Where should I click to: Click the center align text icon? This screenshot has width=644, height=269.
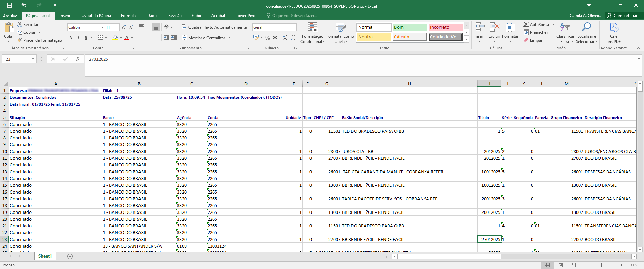149,38
